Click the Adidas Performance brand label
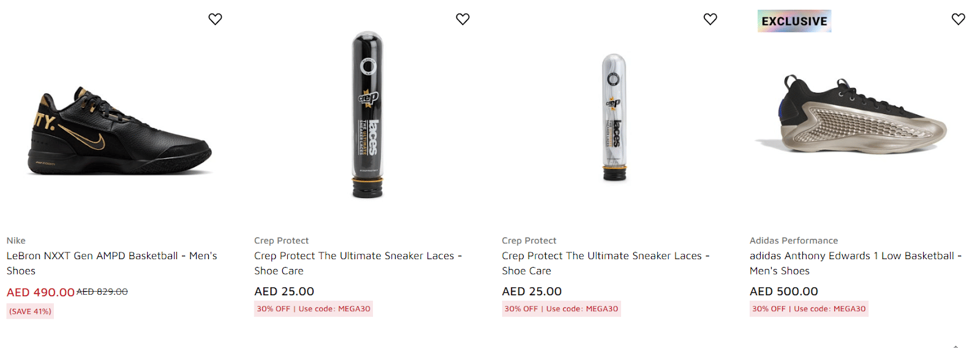Viewport: 980px width, 348px height. pyautogui.click(x=793, y=241)
